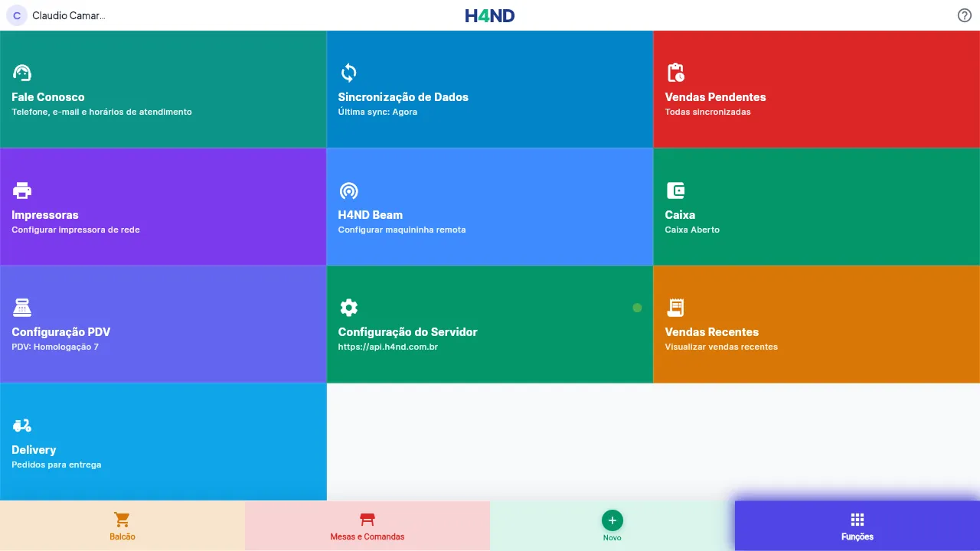The image size is (980, 551).
Task: Click 'Visualizar vendas recentes' text
Action: [x=721, y=347]
